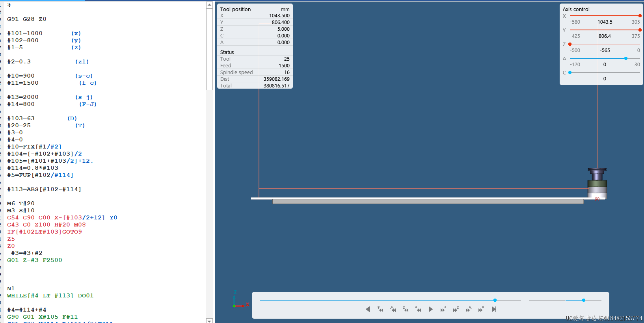Click the Y axis slider handle

pyautogui.click(x=640, y=30)
